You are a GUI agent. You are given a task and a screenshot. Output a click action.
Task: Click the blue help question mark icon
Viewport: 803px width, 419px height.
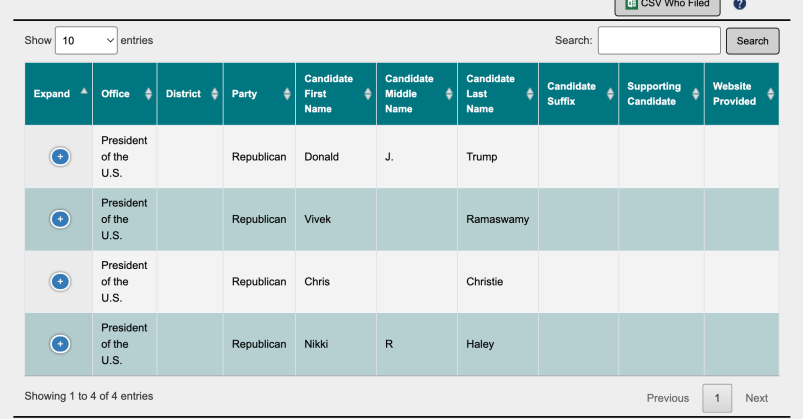[740, 4]
